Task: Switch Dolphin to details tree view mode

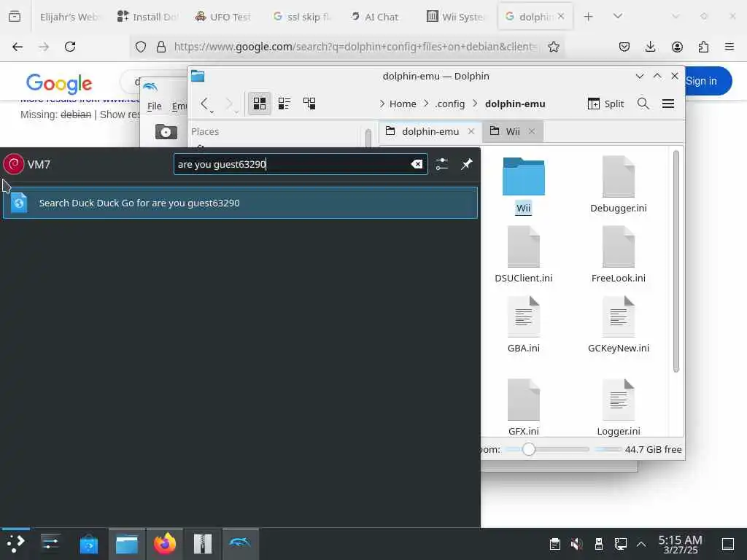Action: click(x=309, y=104)
